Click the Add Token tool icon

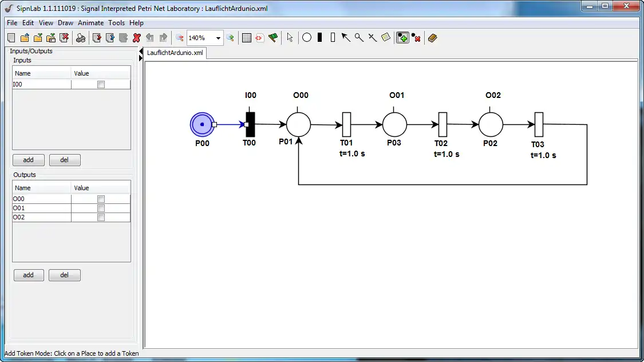(x=402, y=38)
